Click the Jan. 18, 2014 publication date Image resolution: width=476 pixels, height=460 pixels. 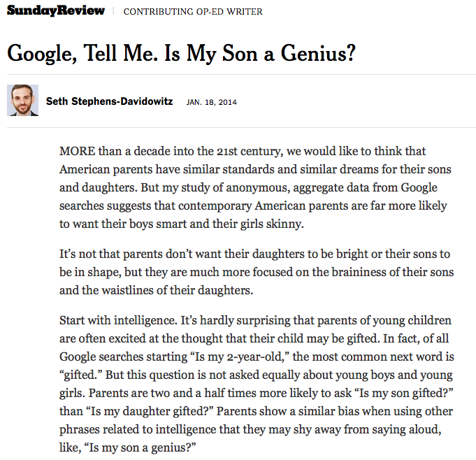pos(212,102)
